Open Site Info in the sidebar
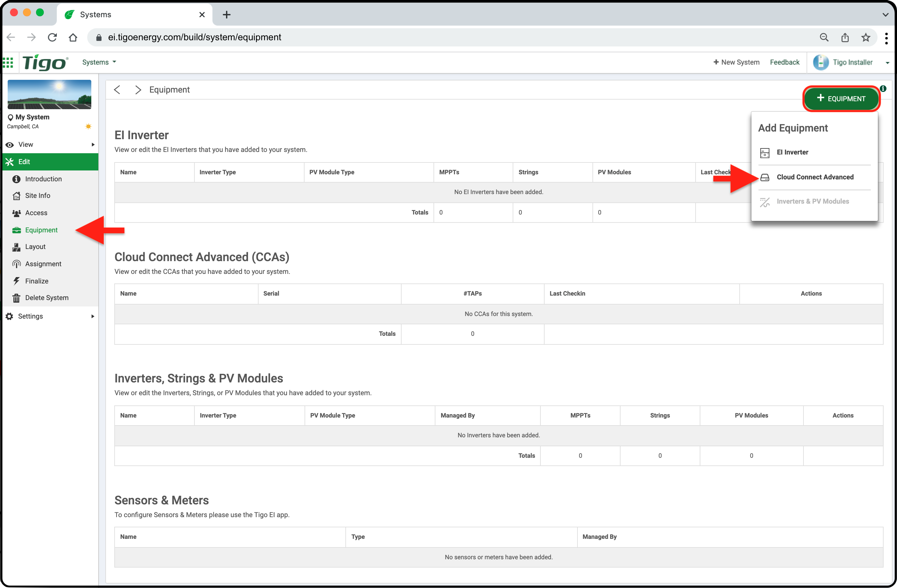The width and height of the screenshot is (897, 588). click(x=37, y=196)
